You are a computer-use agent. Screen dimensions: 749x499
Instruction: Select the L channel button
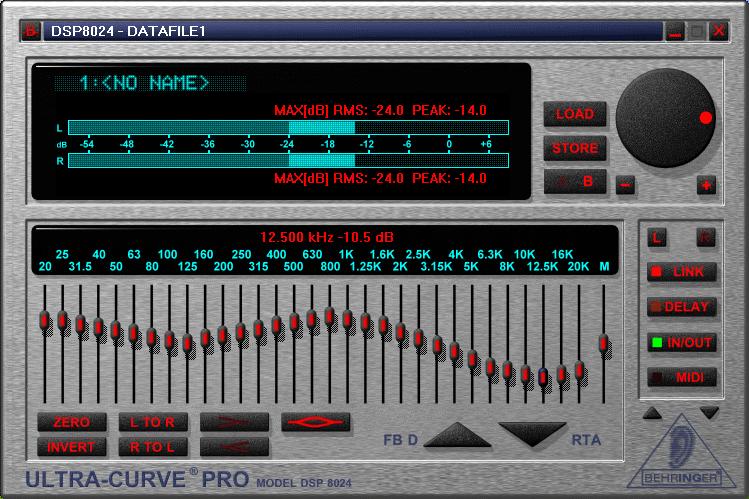coord(657,237)
